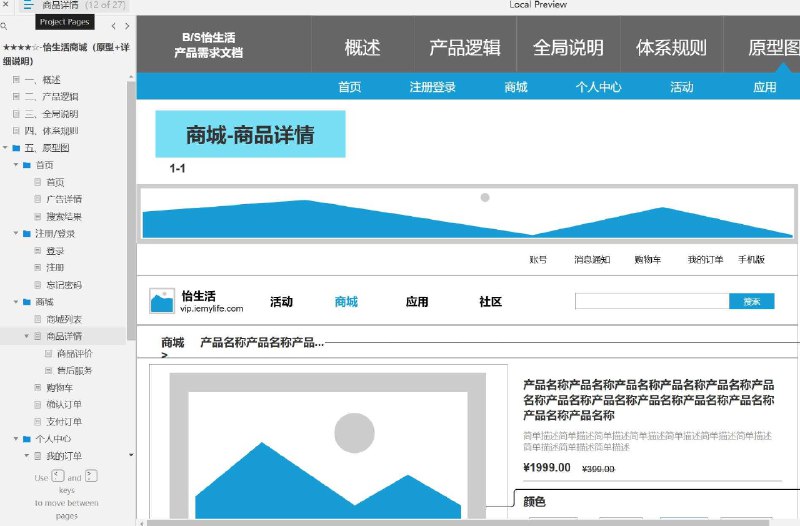Viewport: 800px width, 526px height.
Task: Select the 广告详情 page in sitemap
Action: click(64, 199)
